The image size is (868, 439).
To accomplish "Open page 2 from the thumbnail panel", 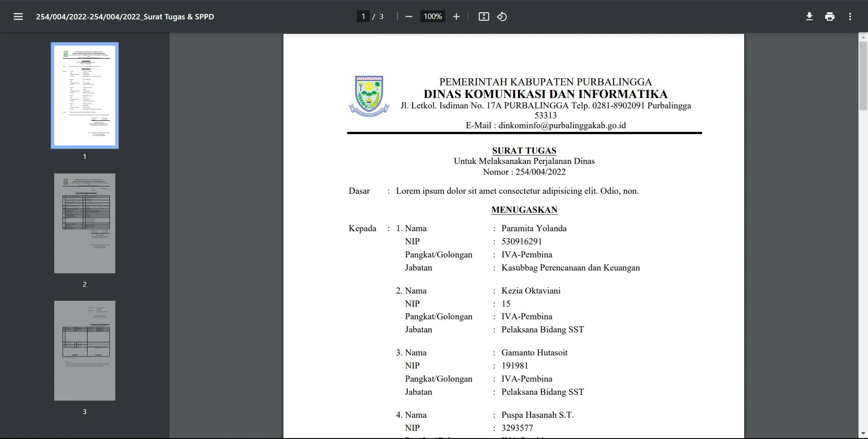I will tap(84, 223).
